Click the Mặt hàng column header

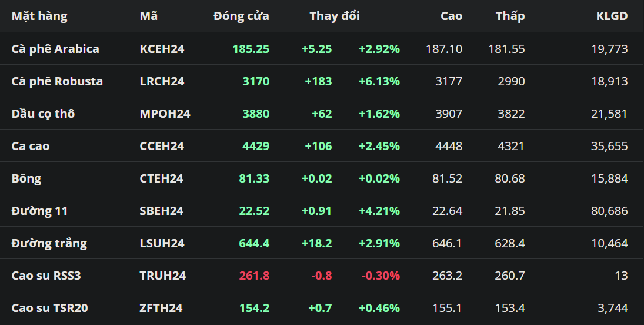point(39,16)
